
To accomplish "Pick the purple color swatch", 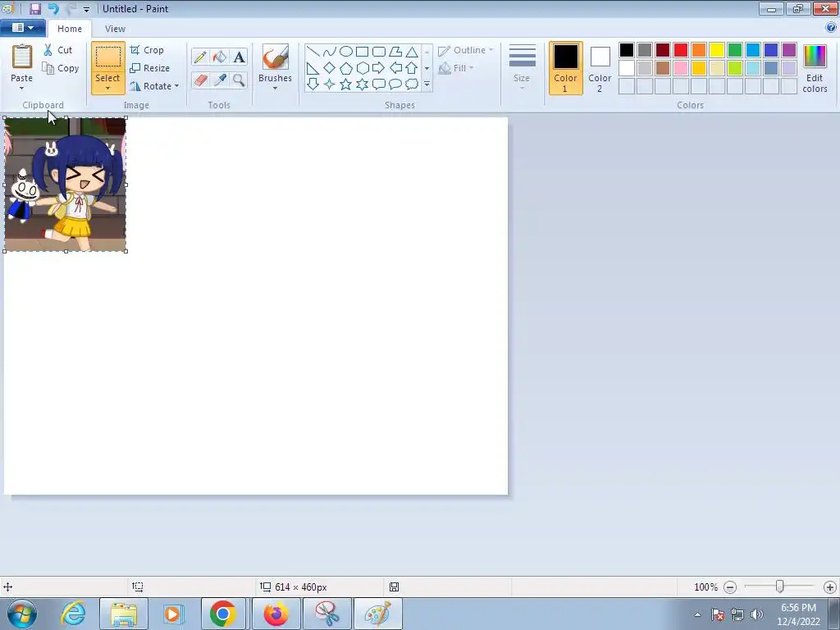I will tap(789, 50).
